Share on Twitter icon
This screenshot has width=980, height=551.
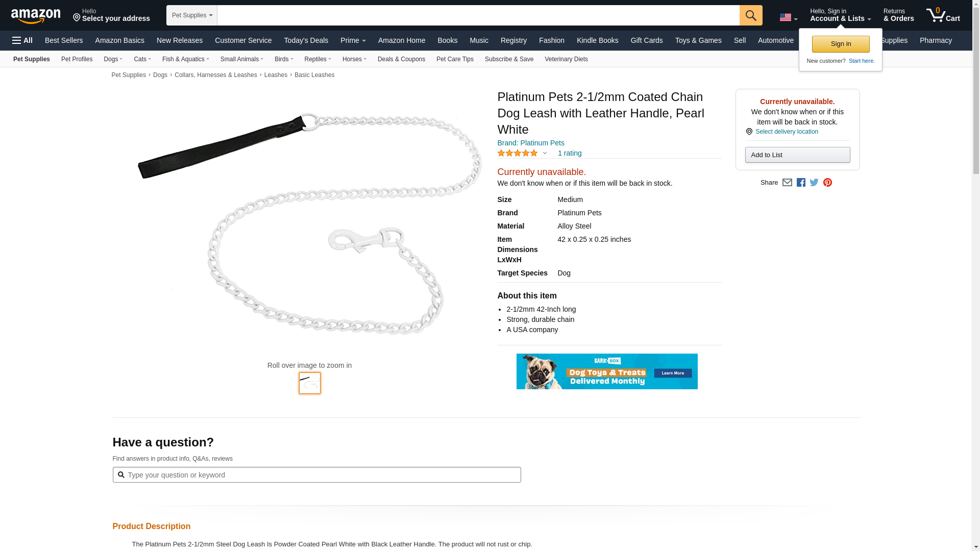click(814, 183)
